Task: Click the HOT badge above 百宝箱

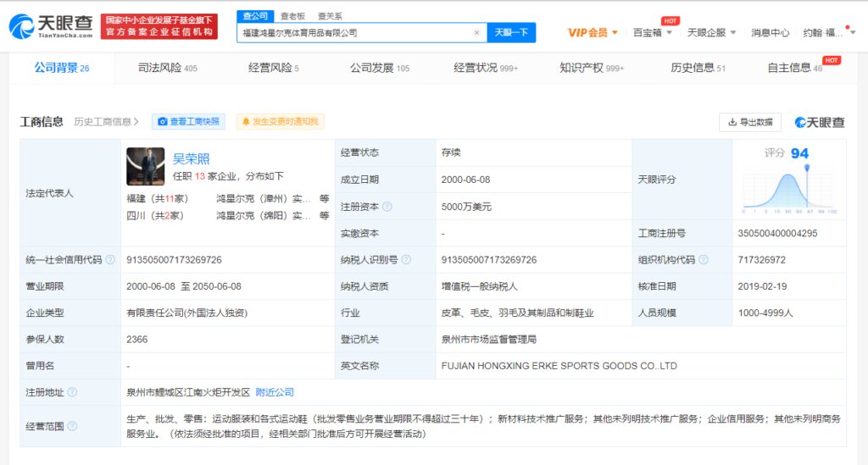Action: tap(670, 20)
